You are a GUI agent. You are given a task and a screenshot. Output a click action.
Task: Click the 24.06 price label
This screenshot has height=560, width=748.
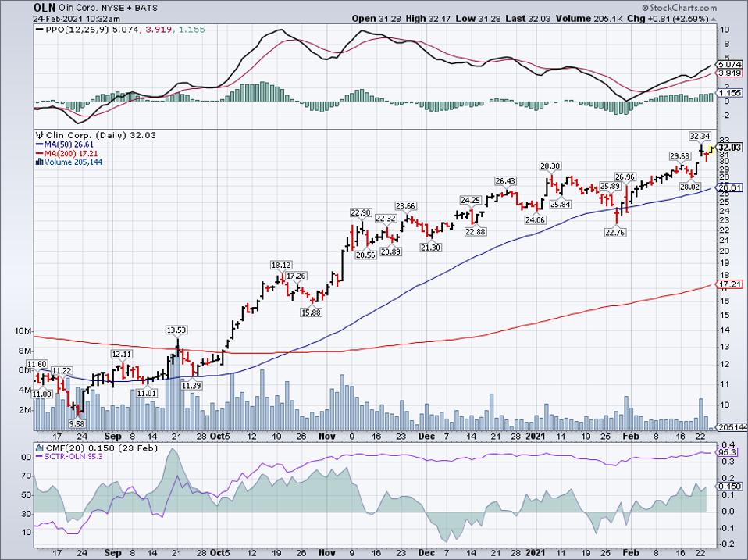(536, 220)
